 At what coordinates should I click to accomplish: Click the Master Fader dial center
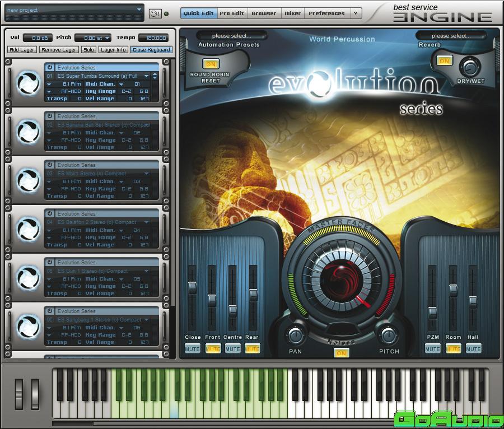[342, 279]
